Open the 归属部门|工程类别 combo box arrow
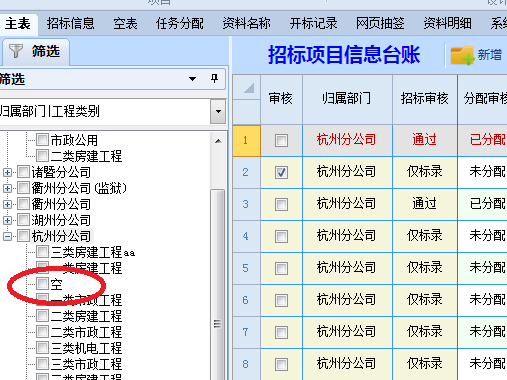The height and width of the screenshot is (380, 507). coord(218,111)
